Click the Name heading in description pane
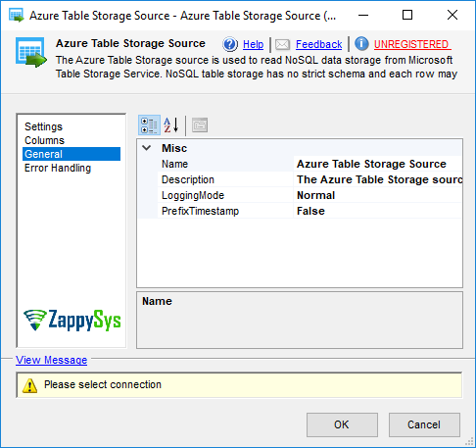 coord(157,301)
